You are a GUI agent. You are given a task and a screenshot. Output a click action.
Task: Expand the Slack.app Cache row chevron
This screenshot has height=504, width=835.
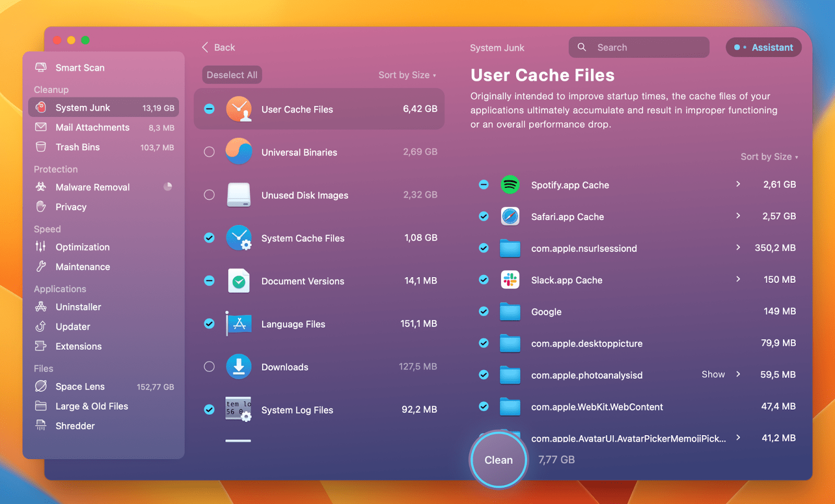click(738, 279)
